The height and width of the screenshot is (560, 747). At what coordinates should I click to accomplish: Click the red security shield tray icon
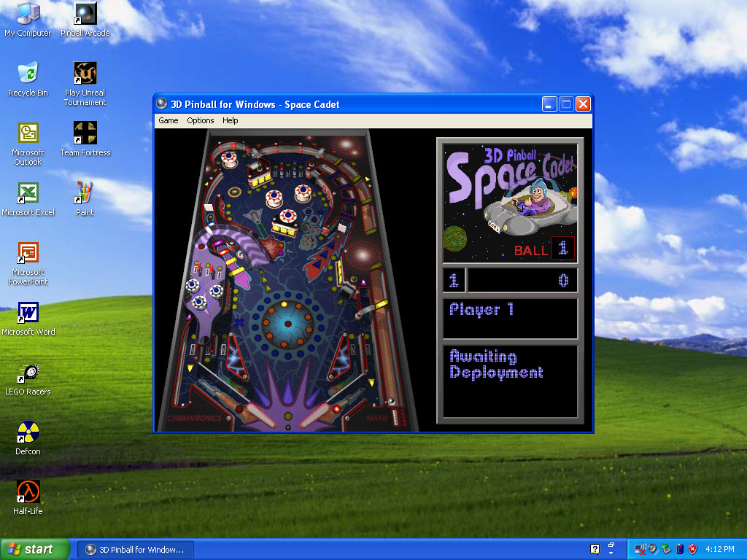692,549
